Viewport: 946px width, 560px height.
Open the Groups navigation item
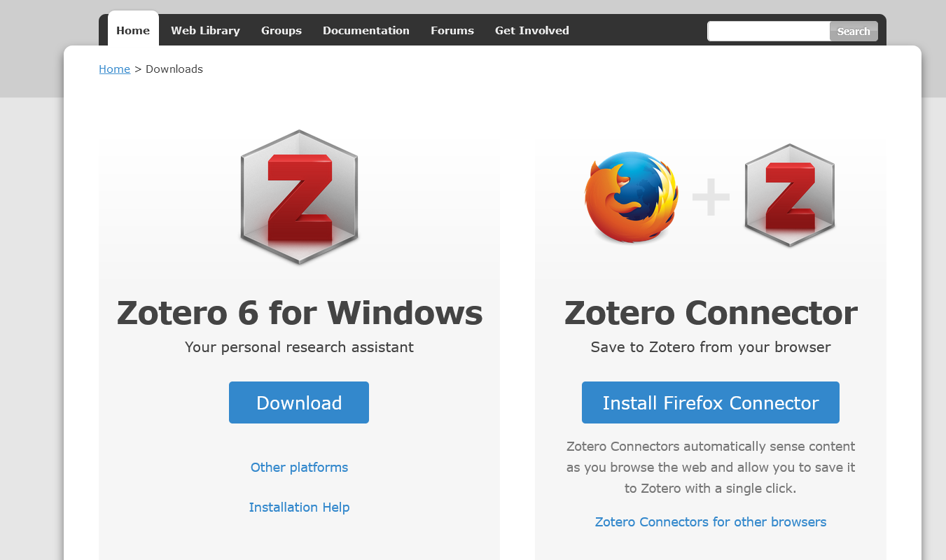tap(281, 31)
